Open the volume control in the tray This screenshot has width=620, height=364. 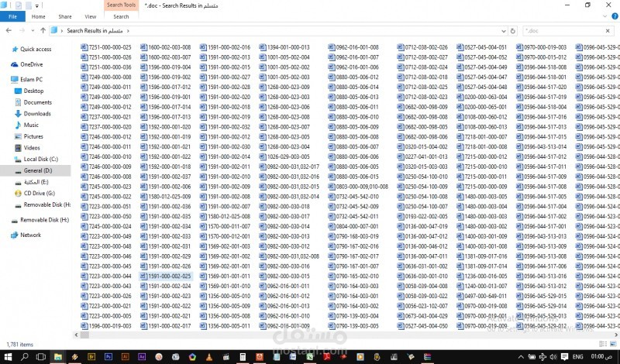pyautogui.click(x=553, y=357)
